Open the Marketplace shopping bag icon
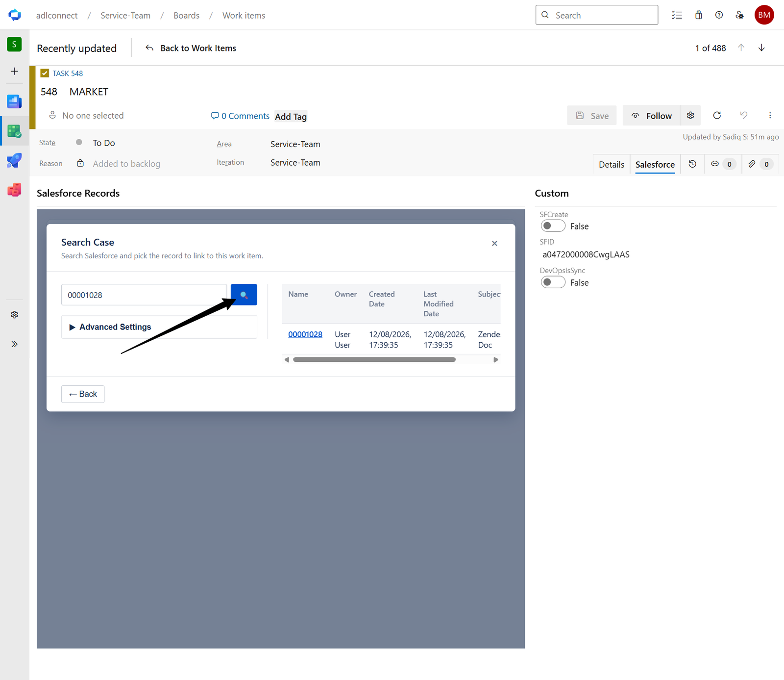This screenshot has height=680, width=784. pos(698,15)
